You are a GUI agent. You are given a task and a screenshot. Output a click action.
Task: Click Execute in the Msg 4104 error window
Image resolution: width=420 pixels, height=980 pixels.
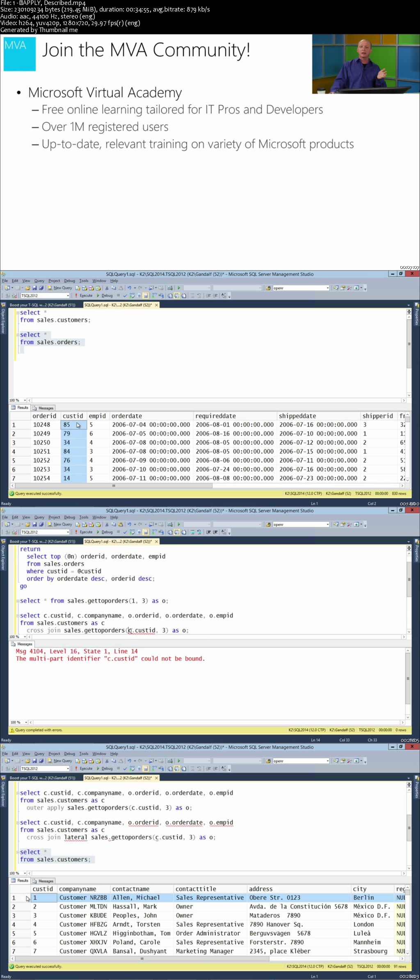84,532
